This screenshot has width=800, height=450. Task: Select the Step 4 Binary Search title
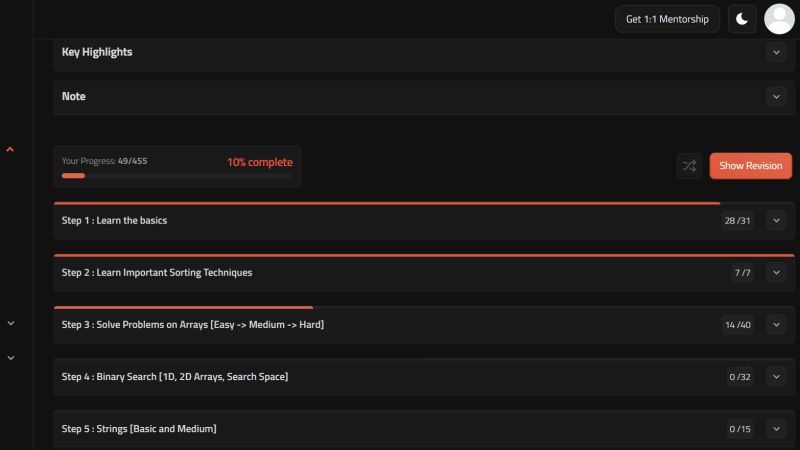point(175,377)
